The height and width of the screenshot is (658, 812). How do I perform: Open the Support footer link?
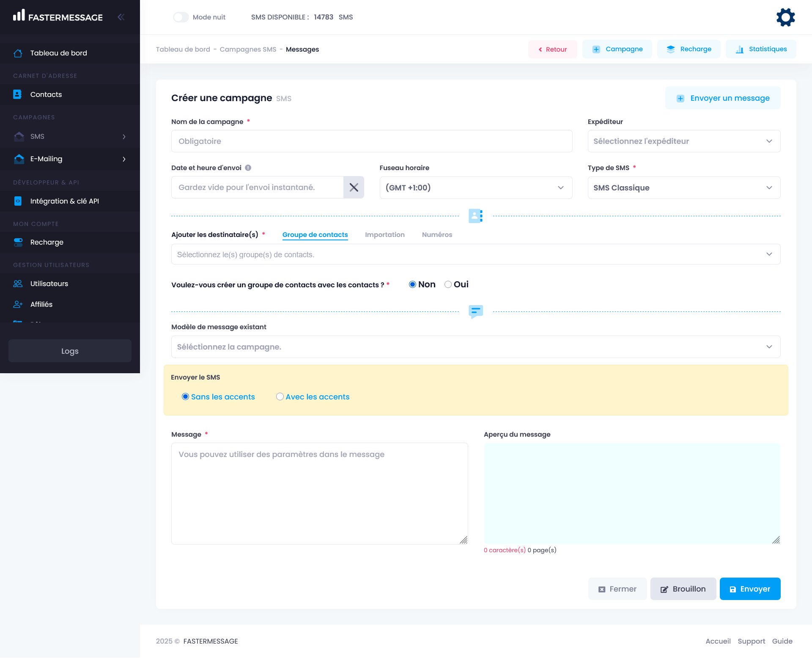click(x=751, y=641)
